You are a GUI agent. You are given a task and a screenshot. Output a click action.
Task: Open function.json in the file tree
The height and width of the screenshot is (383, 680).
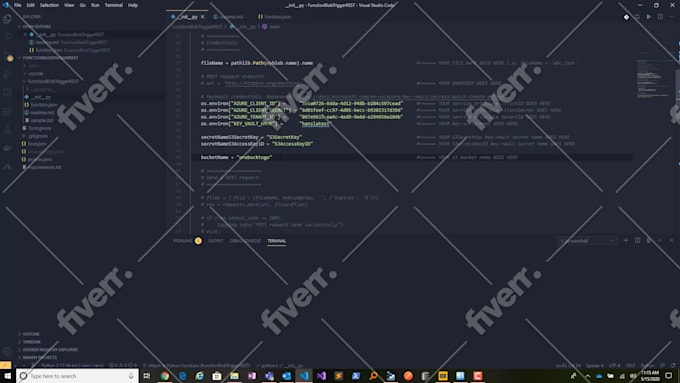point(43,105)
